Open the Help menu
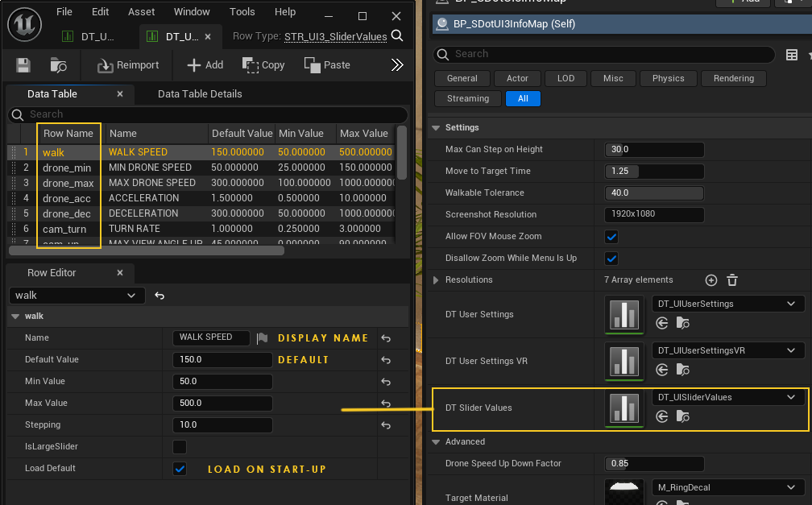 [285, 11]
